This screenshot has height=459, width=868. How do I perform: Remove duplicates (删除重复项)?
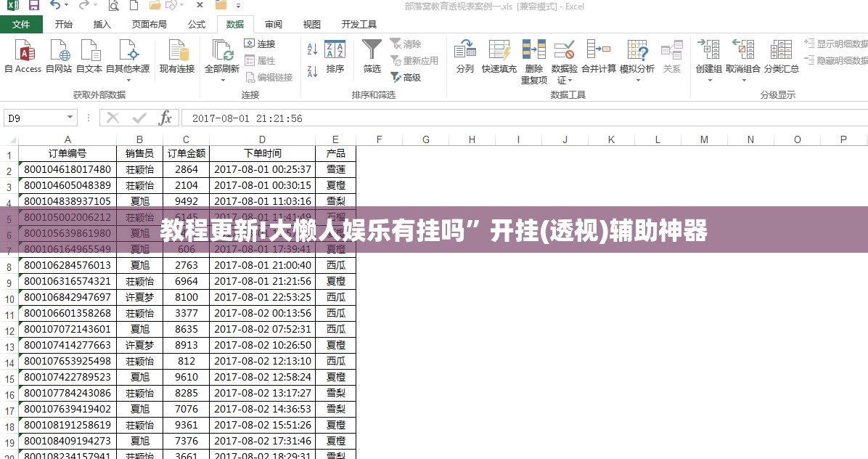click(533, 62)
